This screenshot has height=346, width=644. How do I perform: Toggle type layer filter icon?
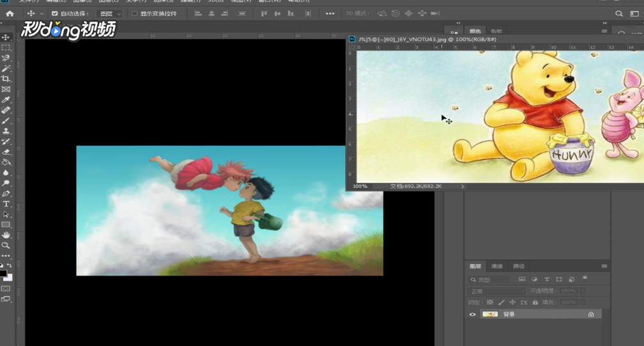point(547,279)
